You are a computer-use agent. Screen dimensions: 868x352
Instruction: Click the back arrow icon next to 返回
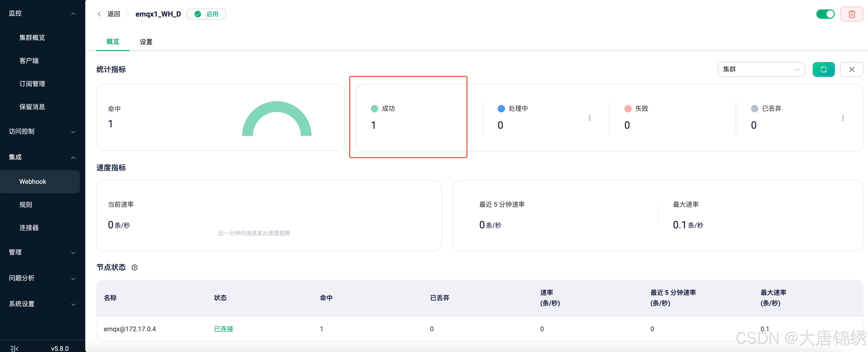coord(99,14)
